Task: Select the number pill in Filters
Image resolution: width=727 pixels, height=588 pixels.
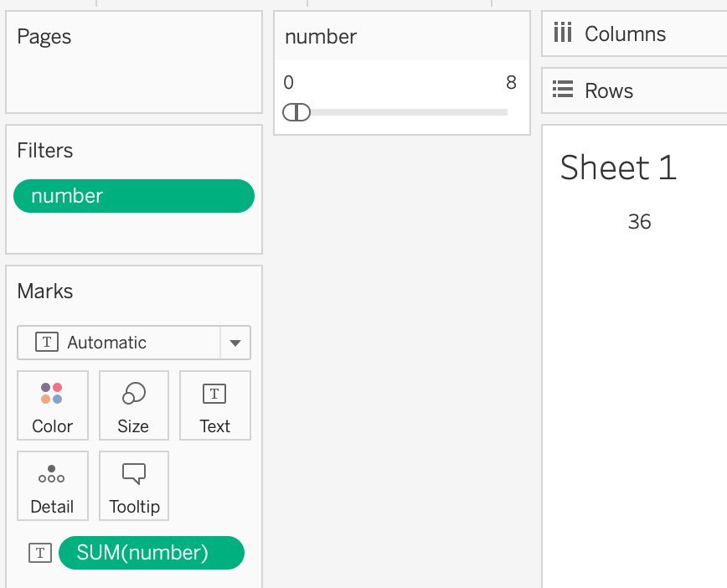Action: pyautogui.click(x=134, y=196)
